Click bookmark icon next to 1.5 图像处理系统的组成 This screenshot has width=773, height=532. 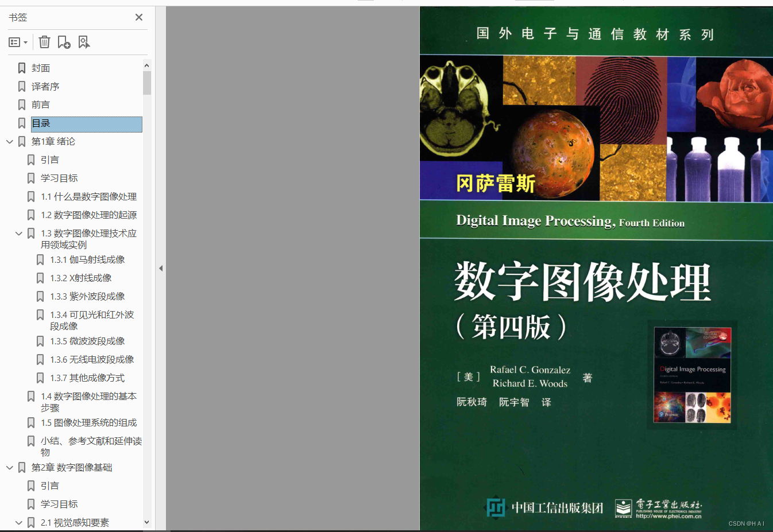point(31,423)
